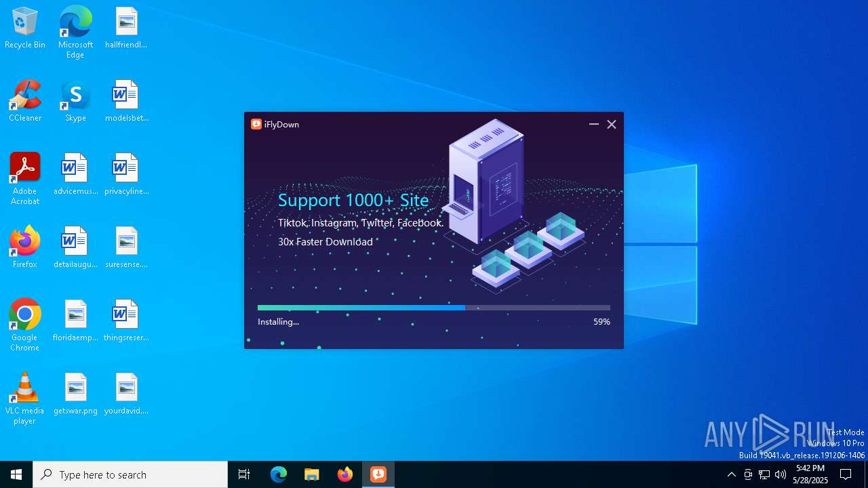Open Google Chrome desktop shortcut
The image size is (868, 488).
25,325
